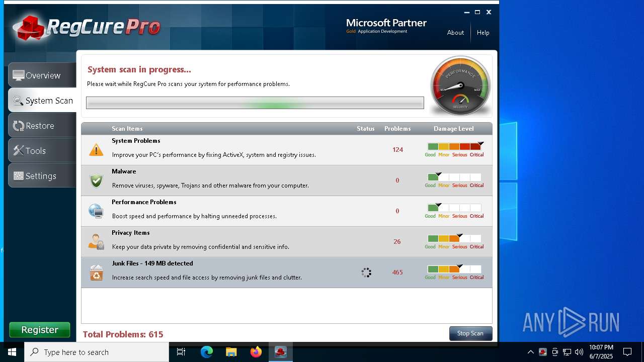Click the Junk Files scanning spinner
Screen dimensions: 644x362
tap(366, 273)
